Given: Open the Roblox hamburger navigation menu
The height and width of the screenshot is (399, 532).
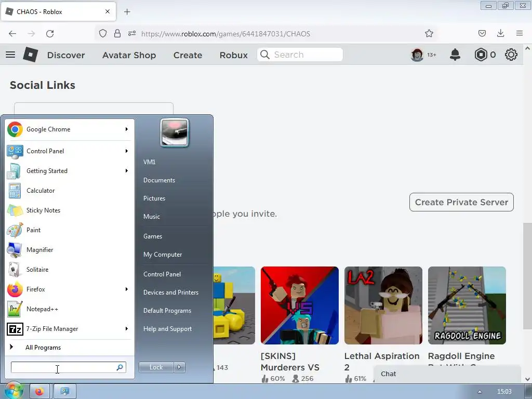Looking at the screenshot, I should point(10,55).
